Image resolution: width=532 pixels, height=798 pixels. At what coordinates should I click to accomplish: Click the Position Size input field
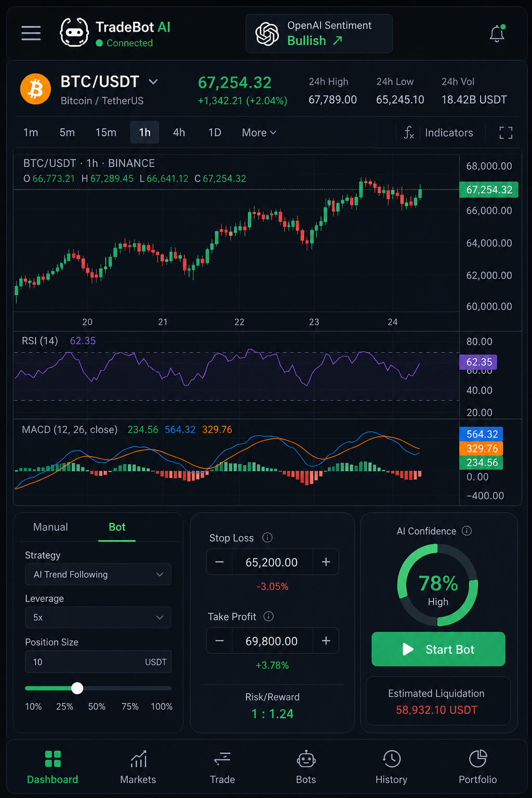[98, 662]
